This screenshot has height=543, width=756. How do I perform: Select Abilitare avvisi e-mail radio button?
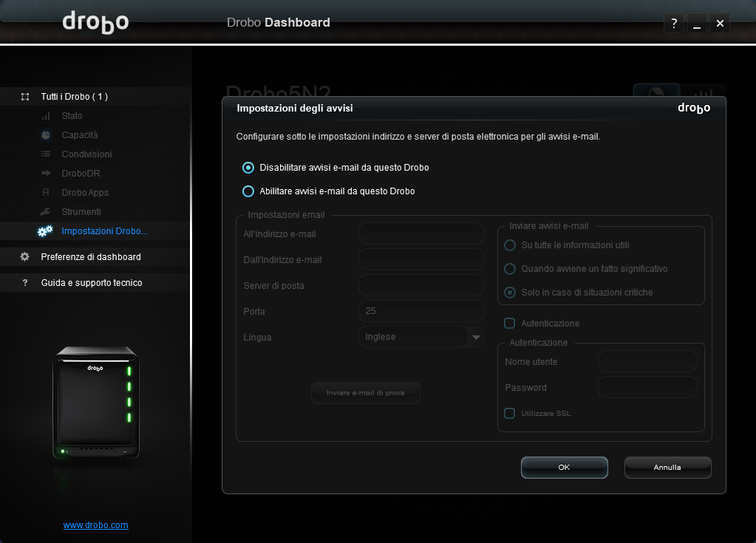(248, 191)
